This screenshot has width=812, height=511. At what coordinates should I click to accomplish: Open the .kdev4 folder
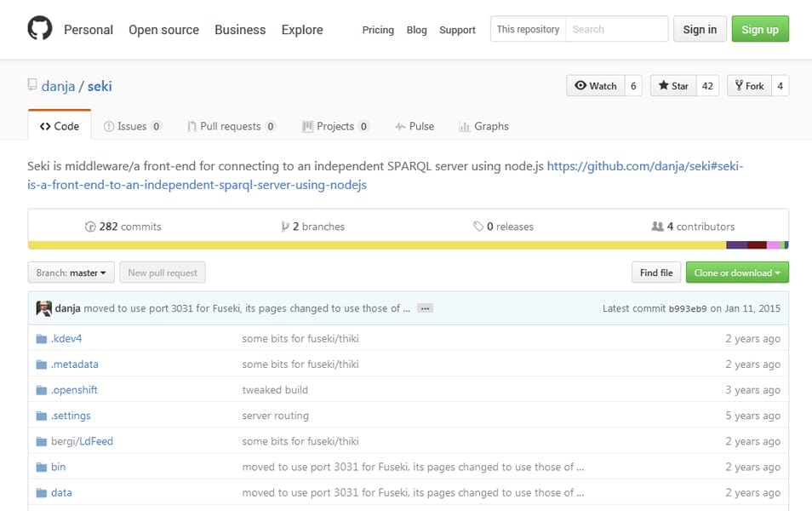click(66, 338)
